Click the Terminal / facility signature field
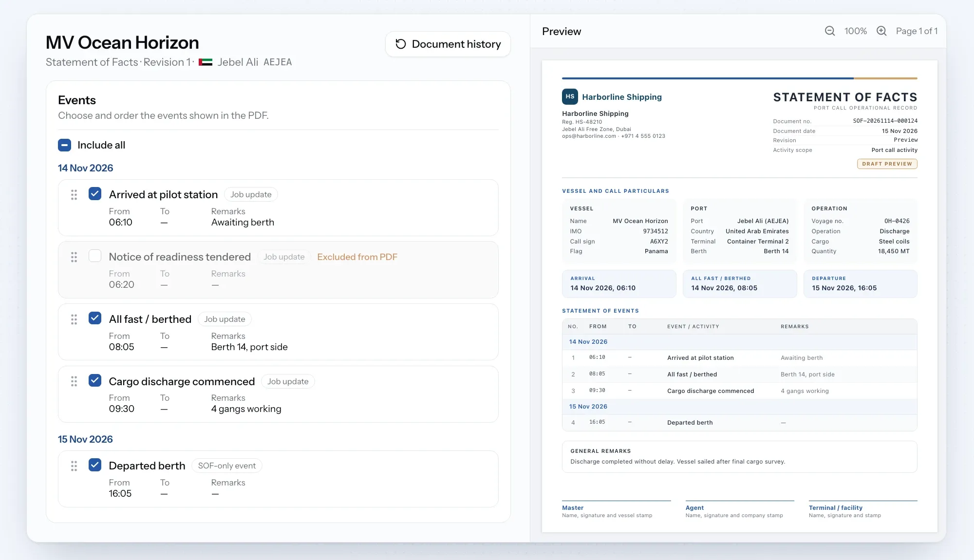Image resolution: width=974 pixels, height=560 pixels. pyautogui.click(x=863, y=510)
